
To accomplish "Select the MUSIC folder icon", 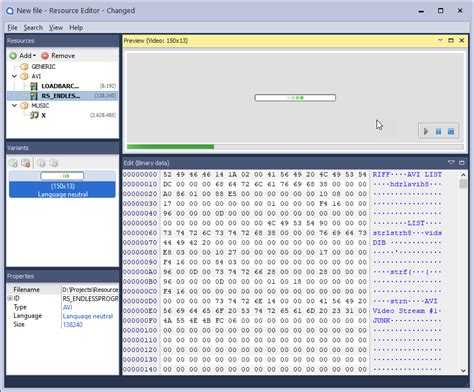I will 24,106.
